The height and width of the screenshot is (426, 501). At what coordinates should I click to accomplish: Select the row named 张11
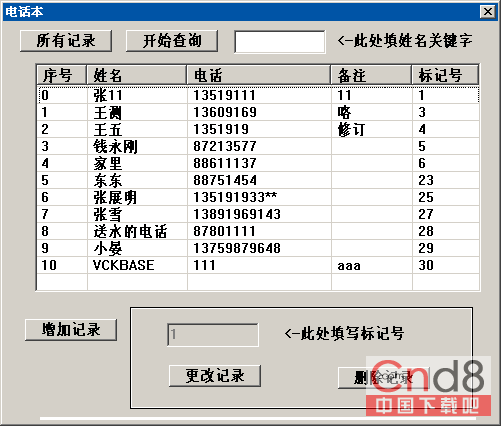[x=258, y=95]
